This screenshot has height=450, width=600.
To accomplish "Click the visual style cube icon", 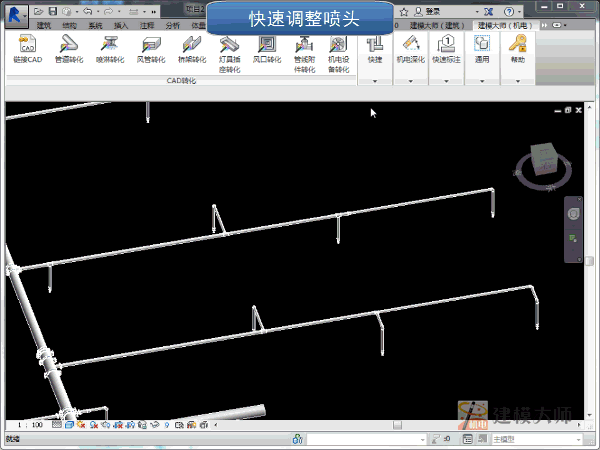I will [69, 425].
